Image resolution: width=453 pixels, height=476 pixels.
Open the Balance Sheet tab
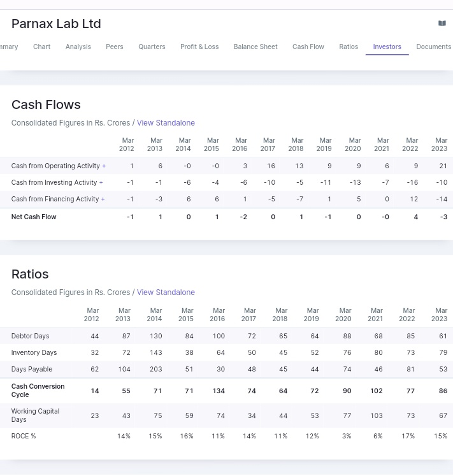pyautogui.click(x=255, y=47)
